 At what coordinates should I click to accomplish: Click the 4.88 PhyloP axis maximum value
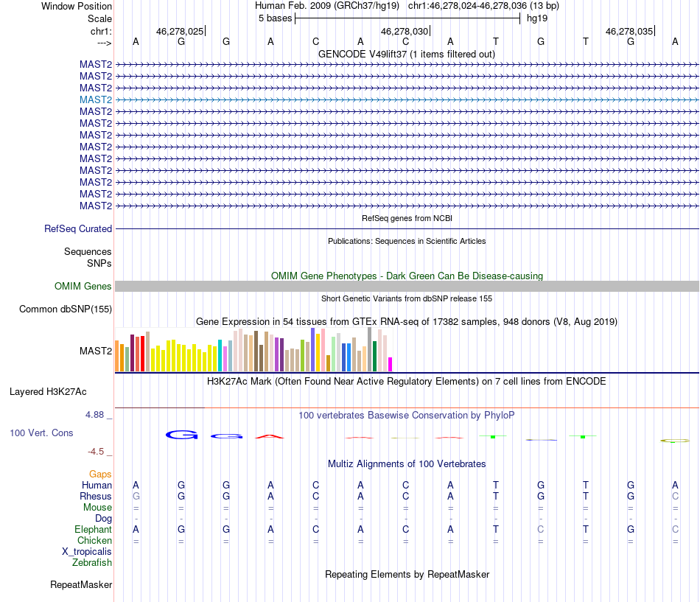click(x=94, y=415)
